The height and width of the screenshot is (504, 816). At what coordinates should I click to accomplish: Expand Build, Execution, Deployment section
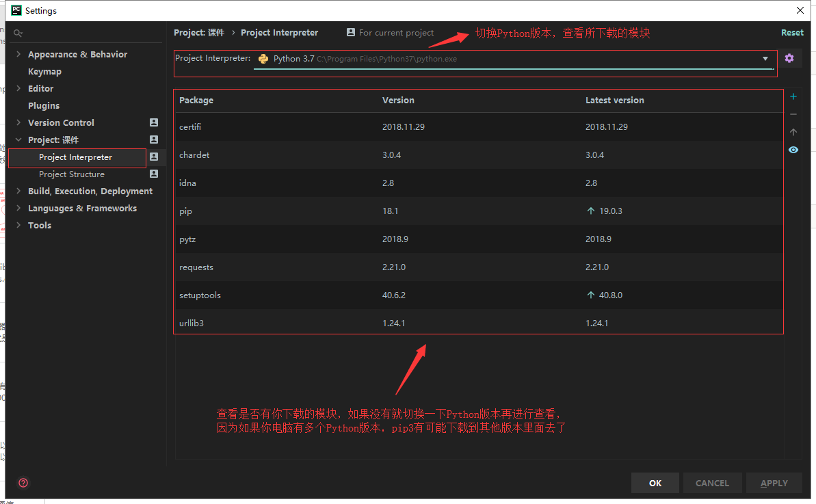[18, 191]
